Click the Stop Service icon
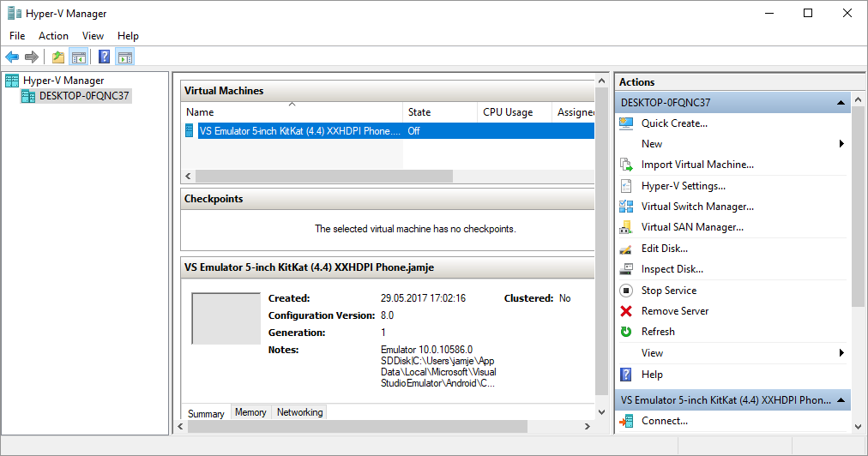This screenshot has width=868, height=456. click(x=626, y=291)
